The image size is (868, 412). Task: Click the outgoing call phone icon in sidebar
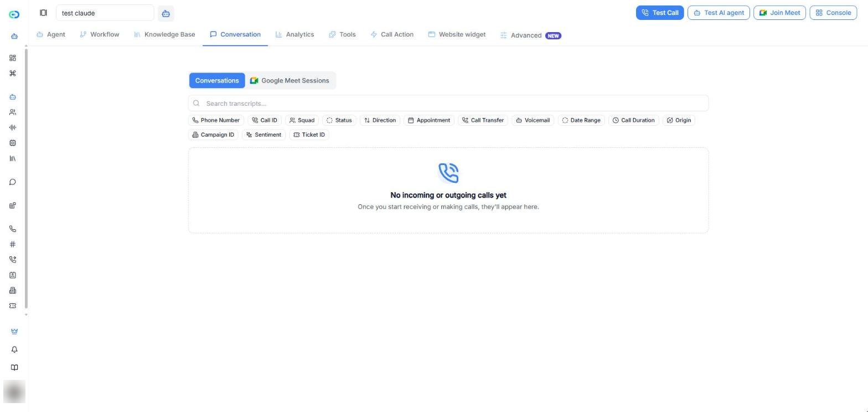pos(13,260)
